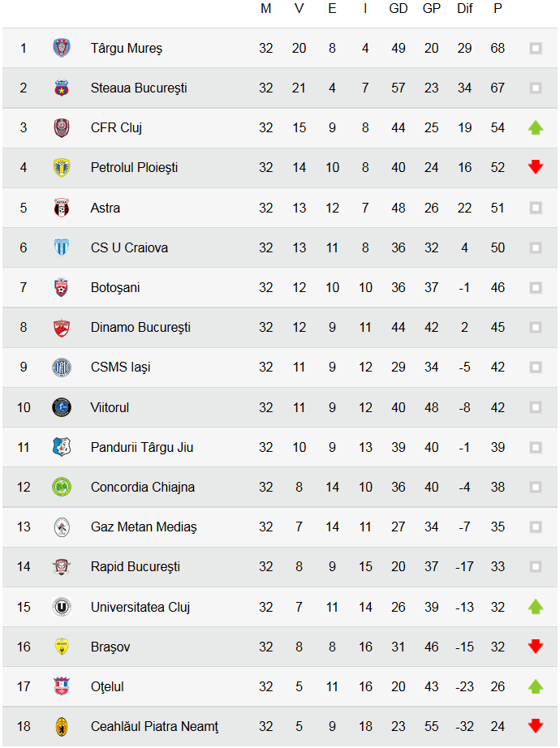Open the Astra team link
The image size is (560, 748).
tap(106, 208)
